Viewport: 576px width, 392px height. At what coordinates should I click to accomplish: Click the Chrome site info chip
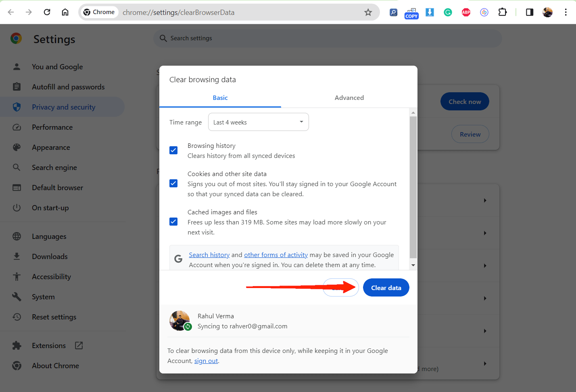pyautogui.click(x=99, y=12)
